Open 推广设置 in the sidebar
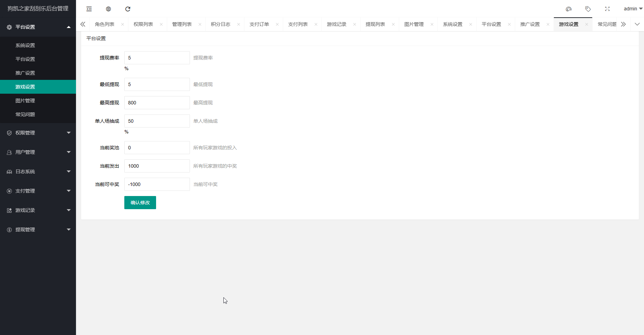644x335 pixels. [x=38, y=73]
